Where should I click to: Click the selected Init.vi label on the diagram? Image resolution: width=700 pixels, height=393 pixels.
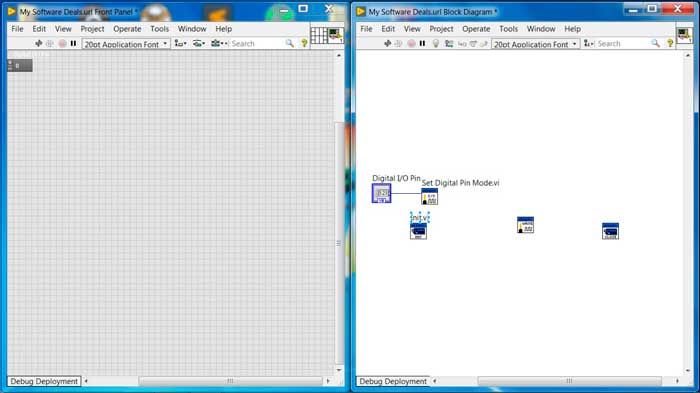point(420,218)
